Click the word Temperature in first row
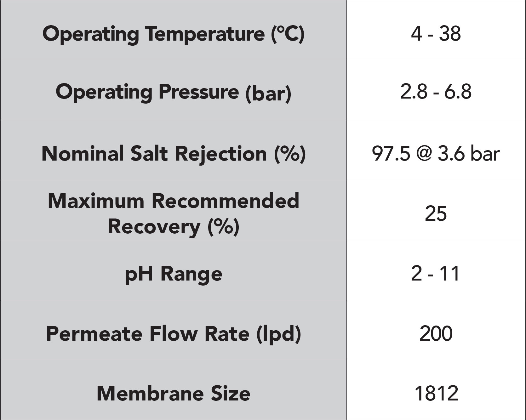Viewport: 526px width, 420px height. [x=205, y=35]
